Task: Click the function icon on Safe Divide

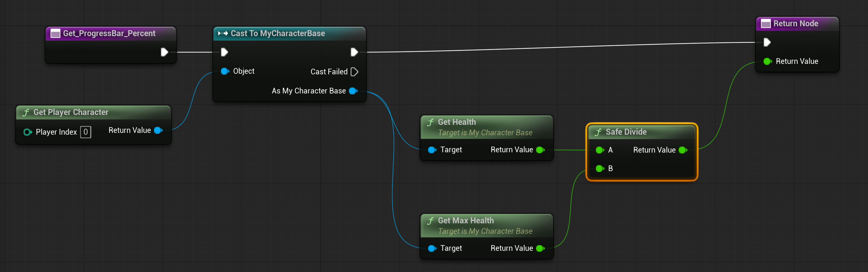Action: click(x=598, y=132)
